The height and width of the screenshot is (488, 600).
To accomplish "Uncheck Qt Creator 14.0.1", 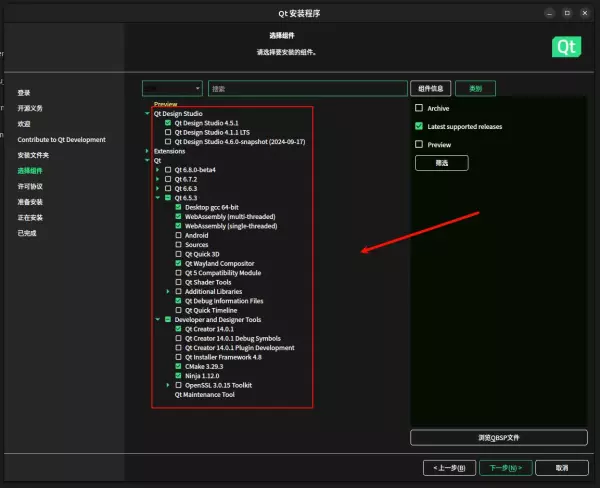I will coord(178,329).
